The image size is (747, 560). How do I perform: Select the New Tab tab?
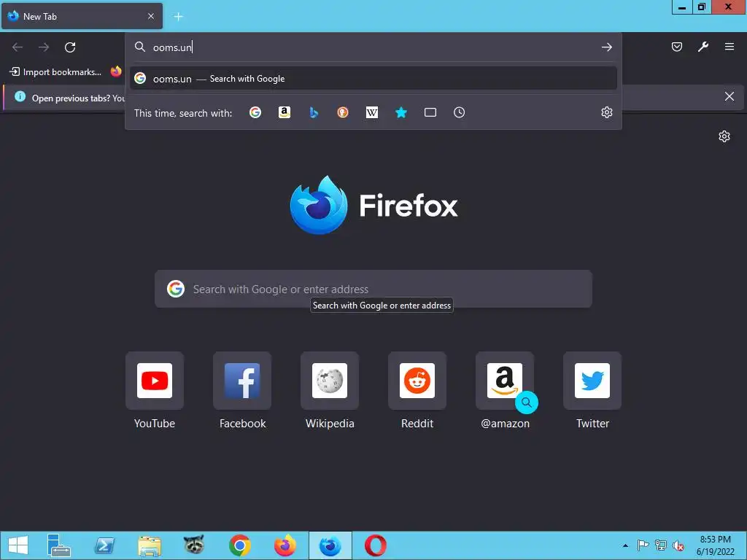click(x=82, y=16)
